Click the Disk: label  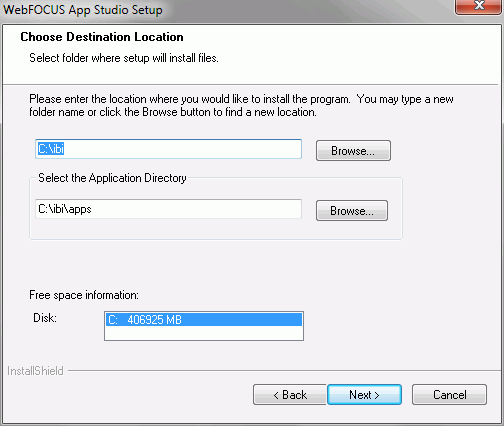[x=45, y=318]
